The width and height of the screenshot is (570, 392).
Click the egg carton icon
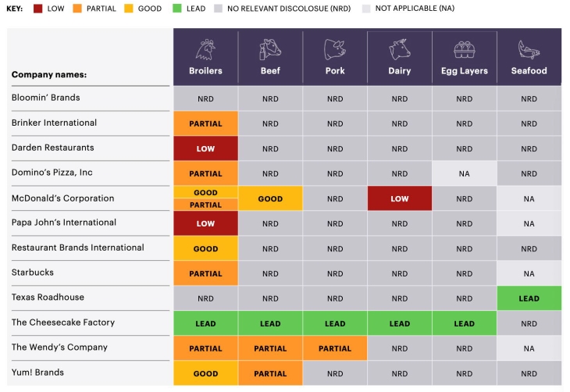tap(464, 51)
